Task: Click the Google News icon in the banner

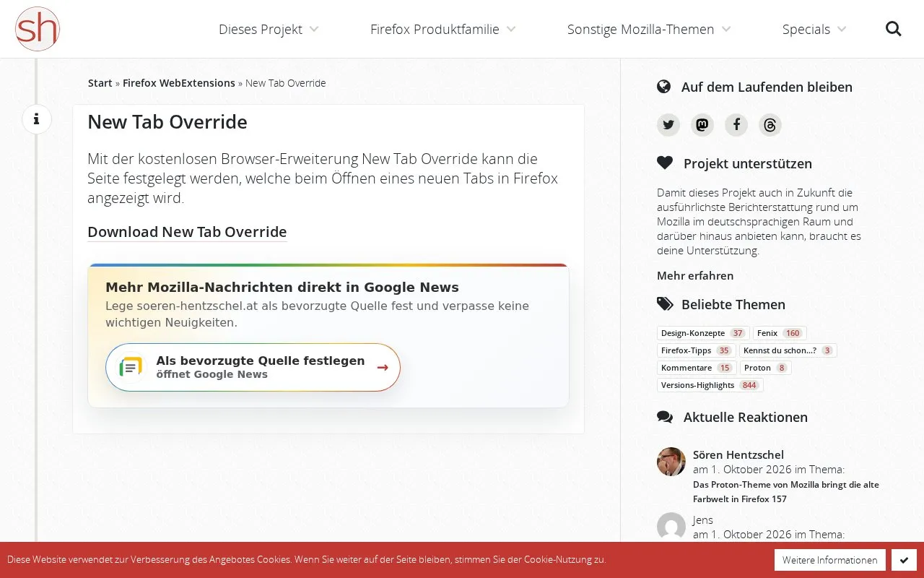Action: pos(131,367)
